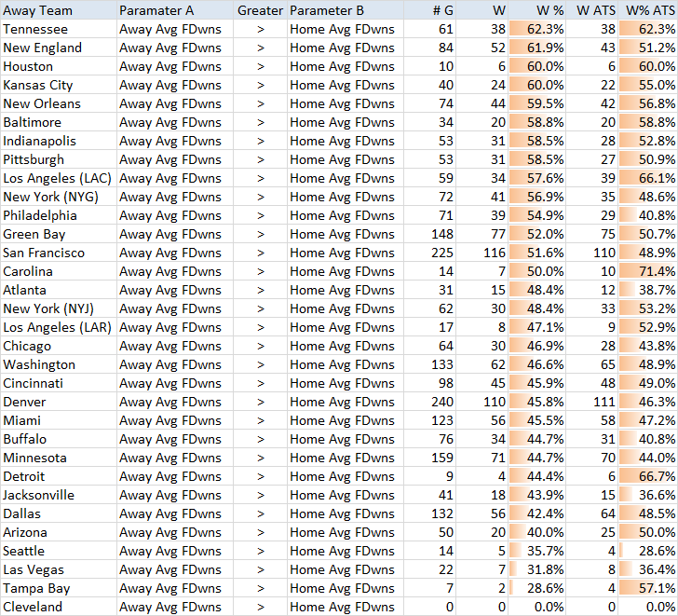Viewport: 678px width, 616px height.
Task: Select Atlanta's 38.7% ATS cell
Action: [x=648, y=290]
